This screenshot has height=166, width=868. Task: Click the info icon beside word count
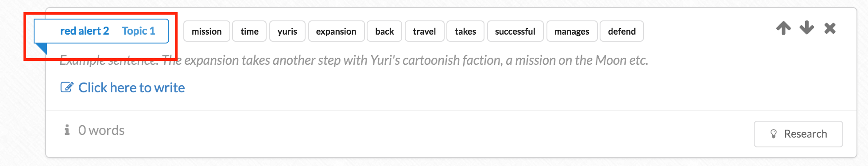tap(67, 130)
